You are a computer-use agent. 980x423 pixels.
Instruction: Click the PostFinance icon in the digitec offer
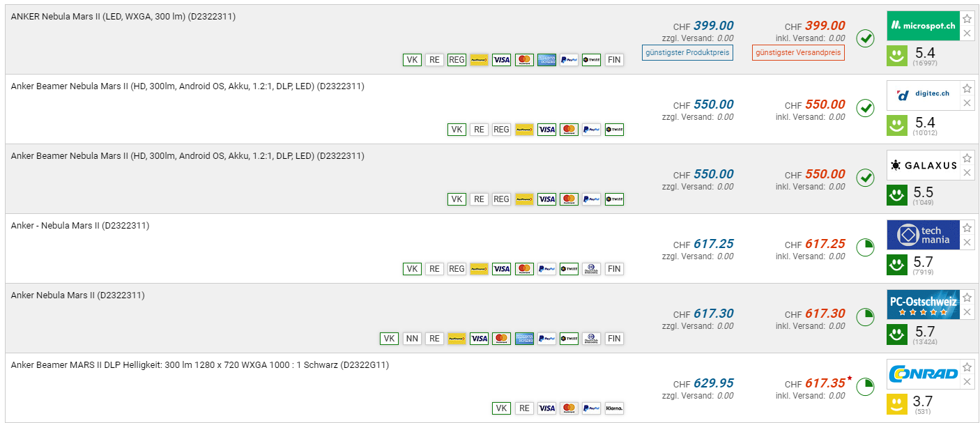point(524,130)
